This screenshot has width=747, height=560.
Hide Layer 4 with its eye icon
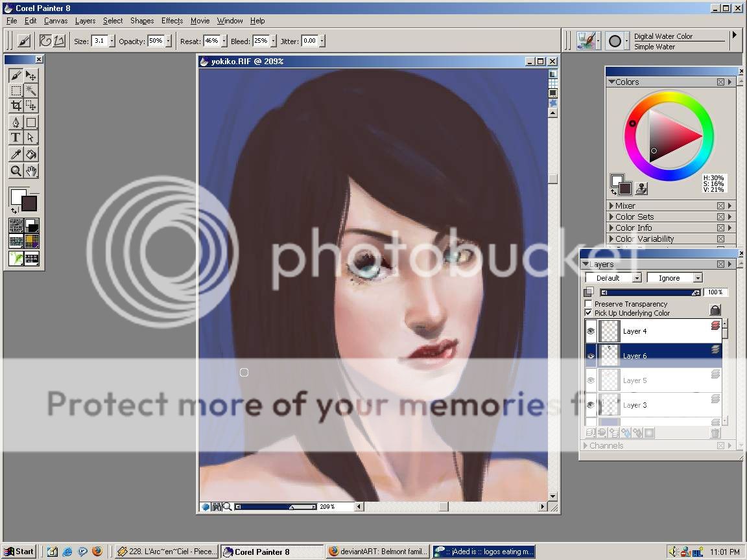click(591, 331)
